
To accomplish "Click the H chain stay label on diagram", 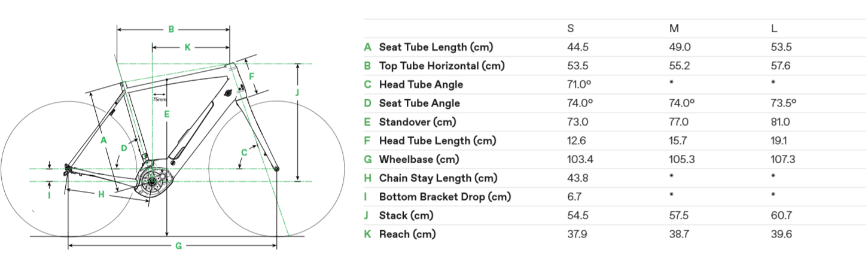I will pos(101,194).
